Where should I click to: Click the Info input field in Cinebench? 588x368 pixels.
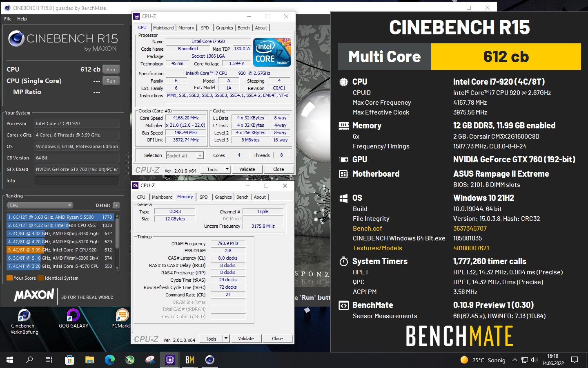(x=77, y=181)
